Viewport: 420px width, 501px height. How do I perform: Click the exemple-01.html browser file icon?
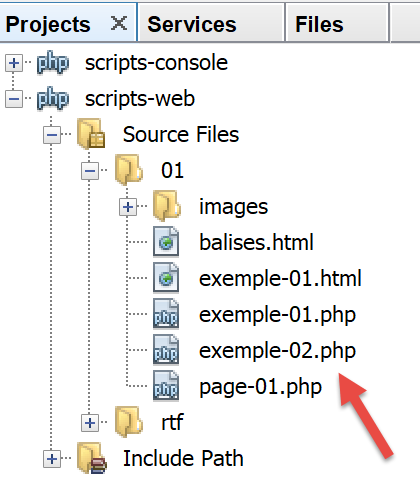point(166,278)
